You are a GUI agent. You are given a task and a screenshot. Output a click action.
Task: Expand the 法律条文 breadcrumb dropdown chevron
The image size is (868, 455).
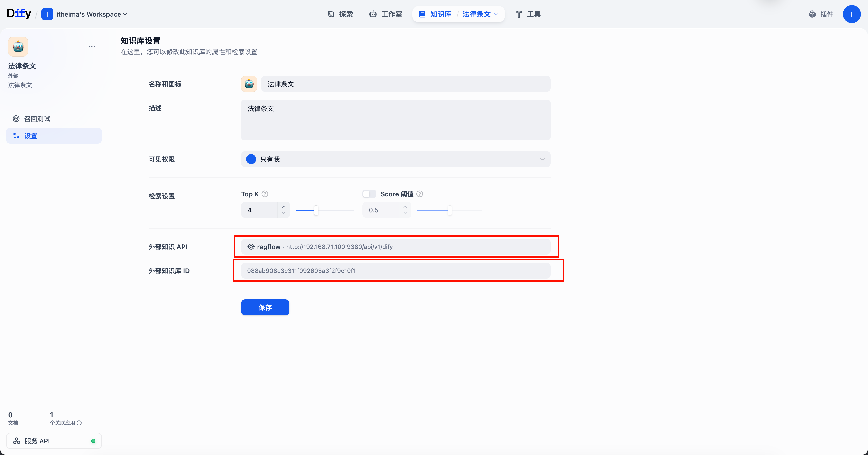pos(496,14)
